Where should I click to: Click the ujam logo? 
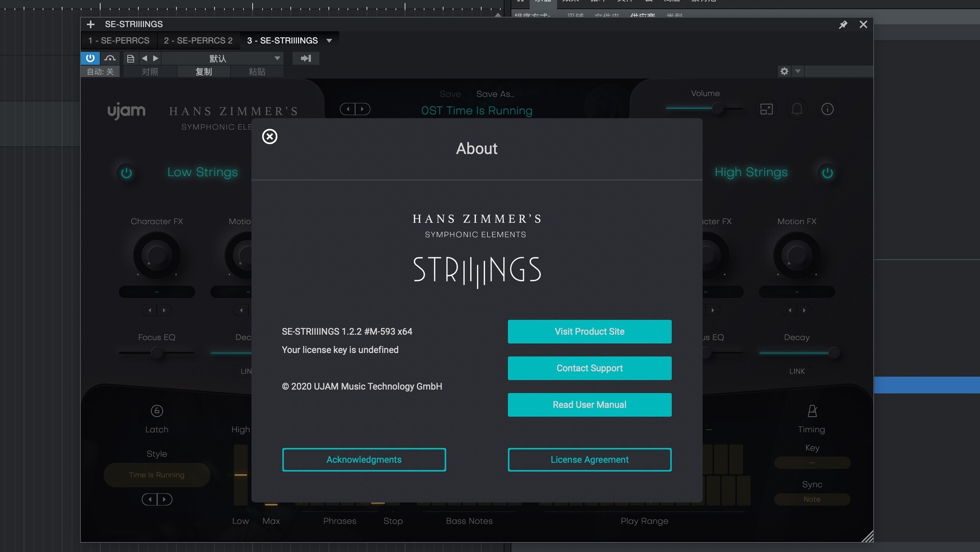[x=126, y=111]
